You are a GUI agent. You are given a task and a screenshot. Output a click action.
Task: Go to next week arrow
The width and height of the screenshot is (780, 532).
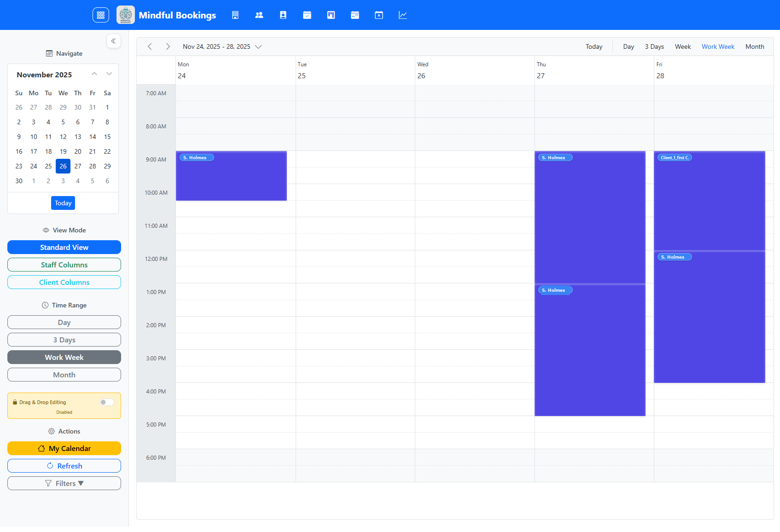click(168, 46)
